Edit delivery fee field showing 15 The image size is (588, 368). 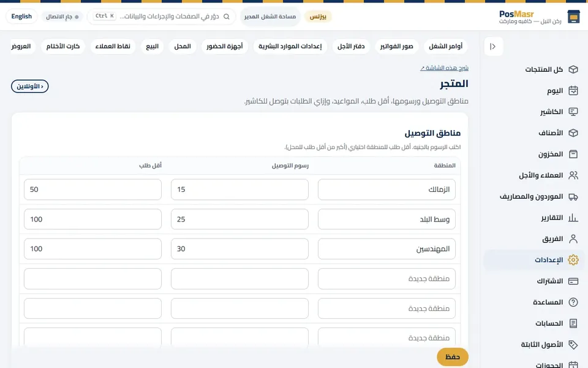point(239,190)
